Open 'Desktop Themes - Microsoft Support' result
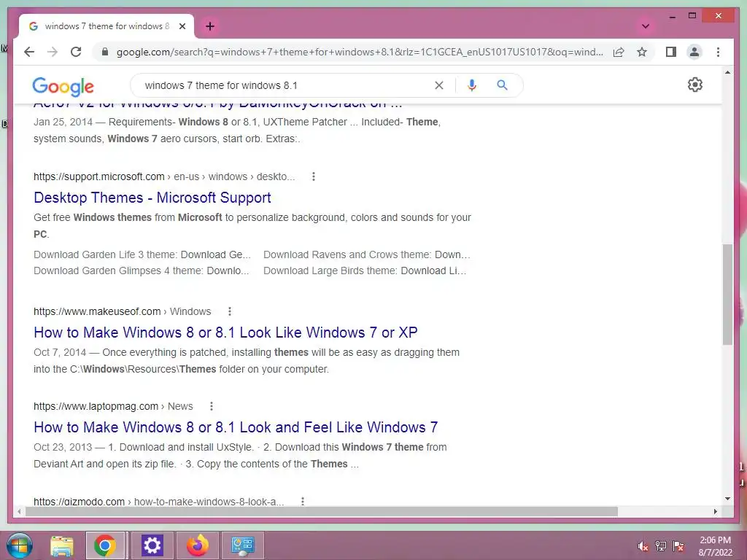 (152, 198)
